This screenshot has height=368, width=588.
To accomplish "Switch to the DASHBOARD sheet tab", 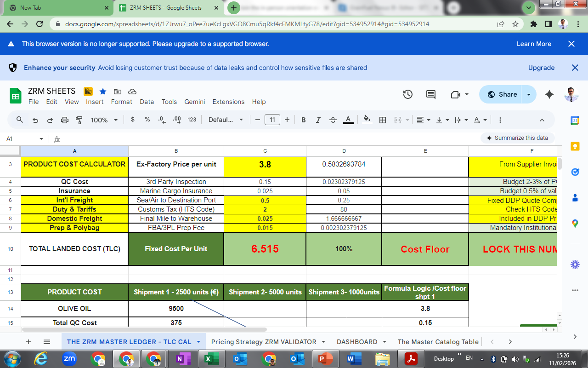I will pos(357,342).
